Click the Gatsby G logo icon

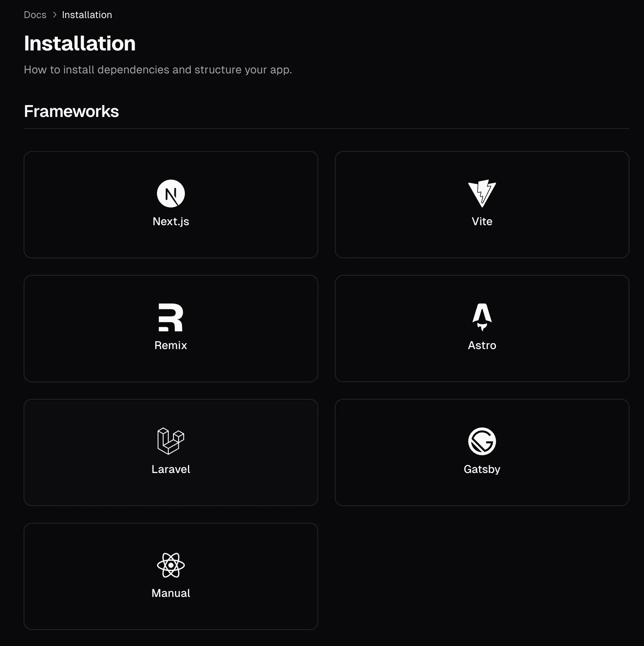tap(482, 441)
